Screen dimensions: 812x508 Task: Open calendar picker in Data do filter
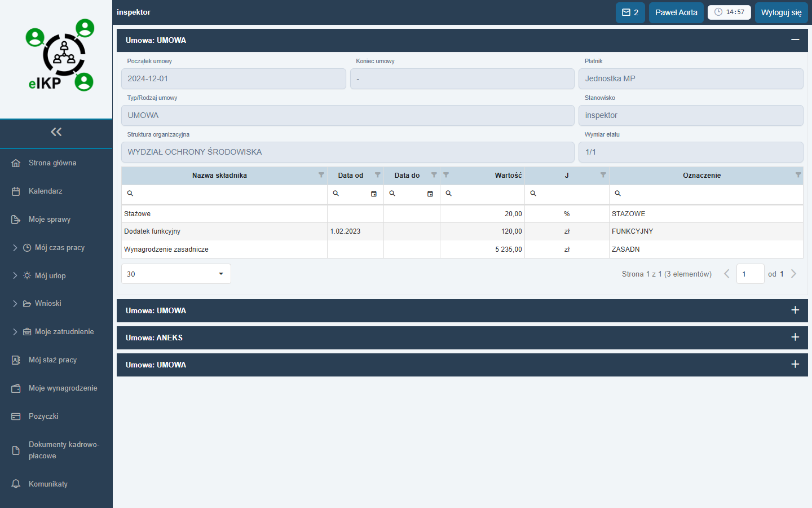430,194
